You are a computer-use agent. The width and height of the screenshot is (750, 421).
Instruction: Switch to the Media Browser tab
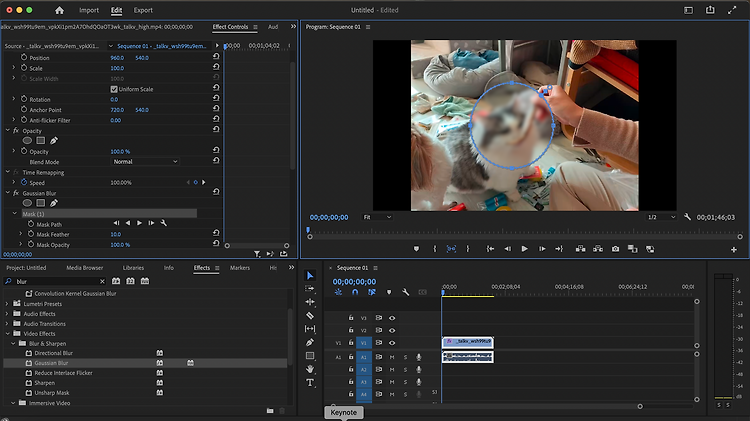tap(85, 268)
